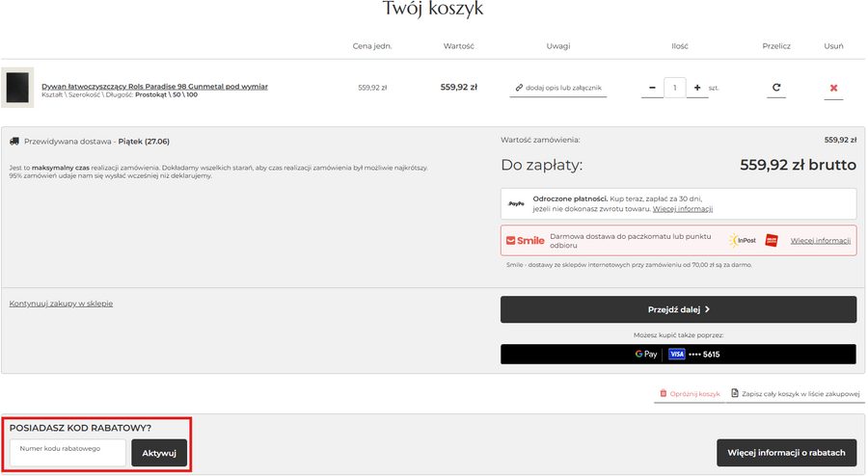Image resolution: width=868 pixels, height=476 pixels.
Task: Click 'Kontynuuj zakupy w sklepie' link
Action: pyautogui.click(x=61, y=304)
